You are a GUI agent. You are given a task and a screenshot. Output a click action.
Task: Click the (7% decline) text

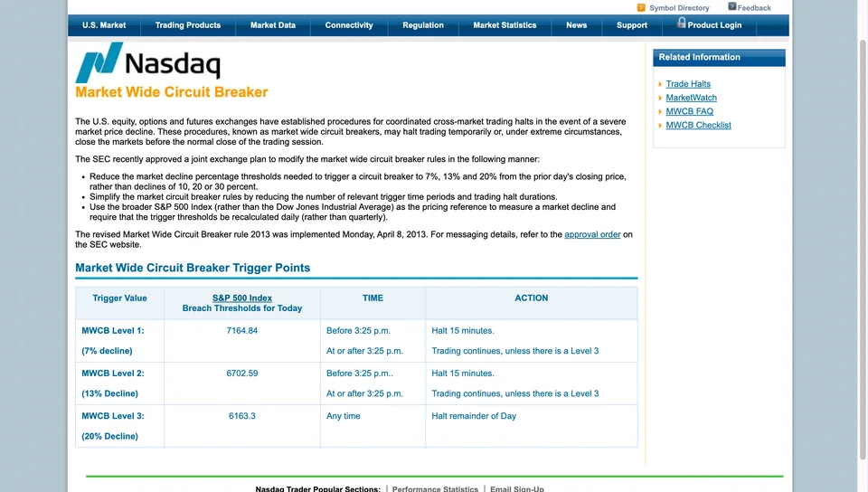click(x=107, y=352)
